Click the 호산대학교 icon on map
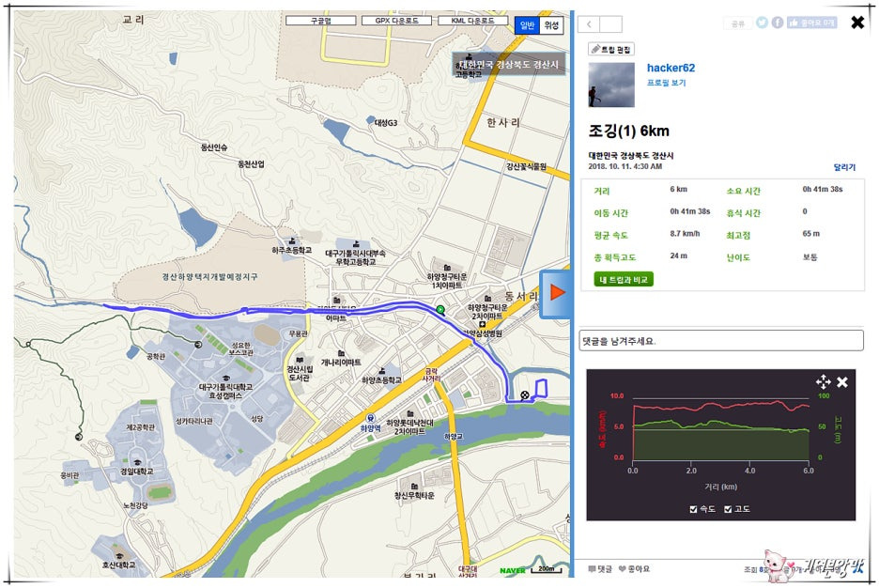Screen dimensions: 879x588 [118, 556]
